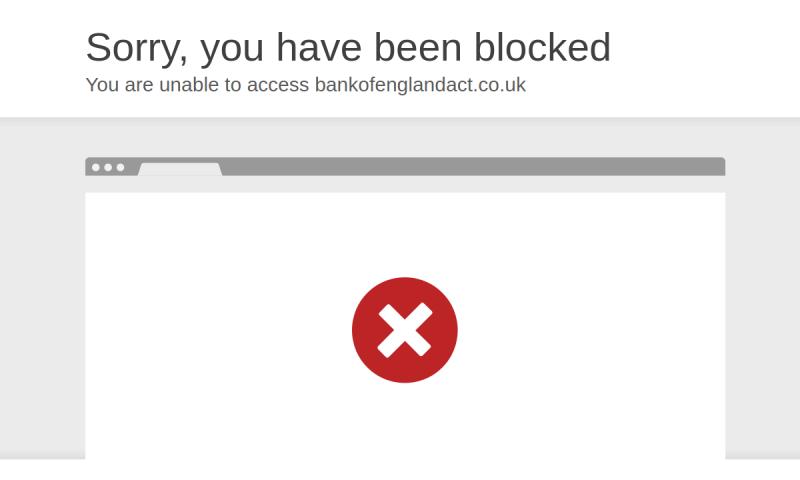800x480 pixels.
Task: Click the word "have" in the heading
Action: (x=319, y=47)
